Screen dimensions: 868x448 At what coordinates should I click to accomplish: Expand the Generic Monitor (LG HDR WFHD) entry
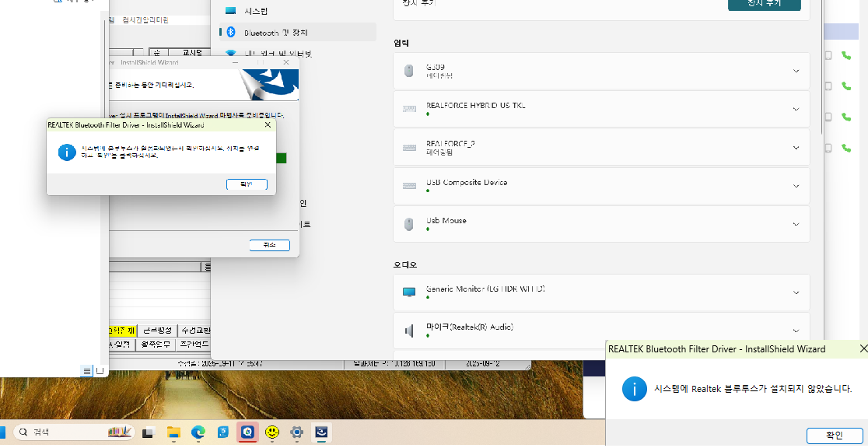tap(796, 293)
